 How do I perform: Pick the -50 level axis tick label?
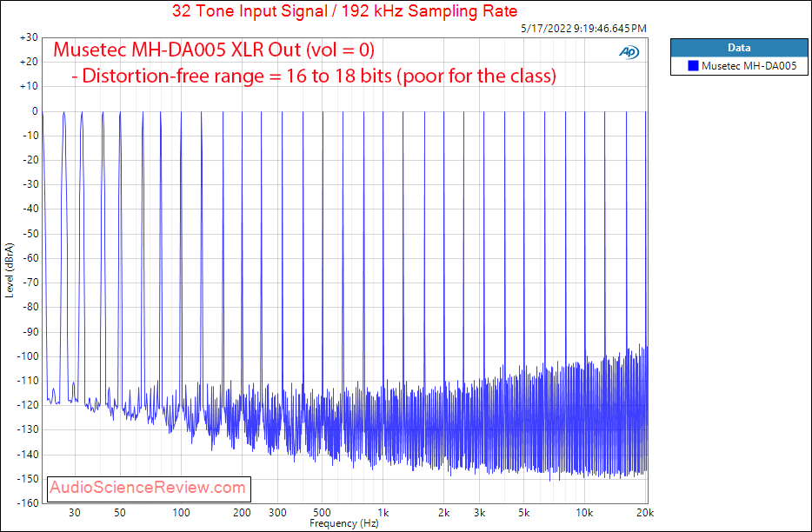pos(30,234)
